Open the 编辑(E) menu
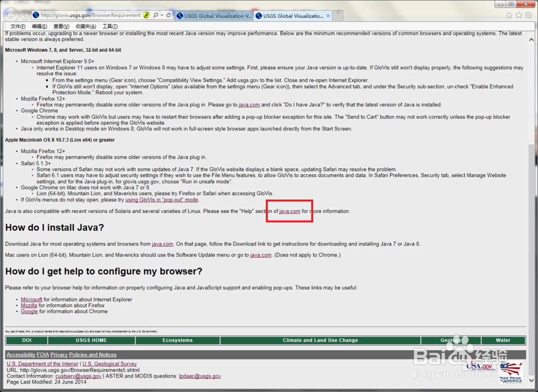This screenshot has width=538, height=392. tap(39, 26)
